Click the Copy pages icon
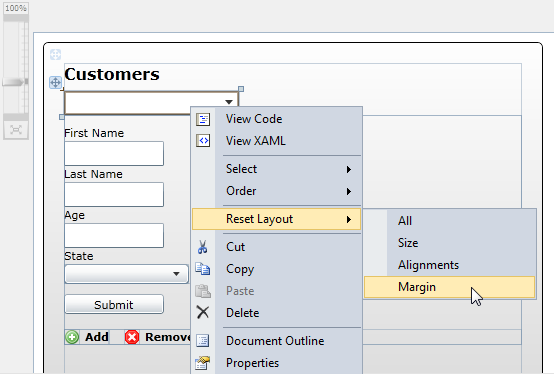Screen dimensions: 554x374 tap(203, 269)
